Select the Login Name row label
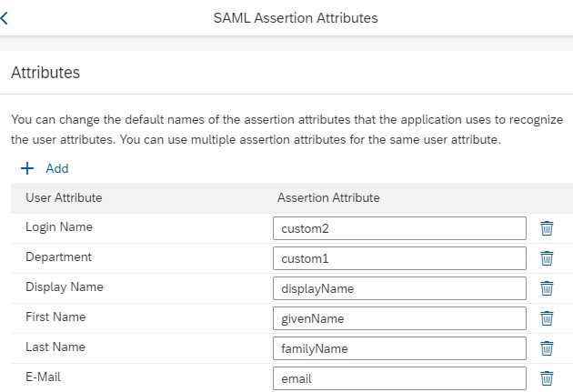Screen dimensions: 573x392 point(59,226)
